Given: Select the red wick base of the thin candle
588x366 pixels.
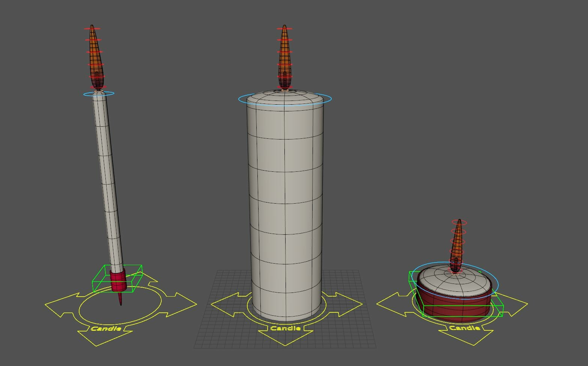Looking at the screenshot, I should 118,281.
